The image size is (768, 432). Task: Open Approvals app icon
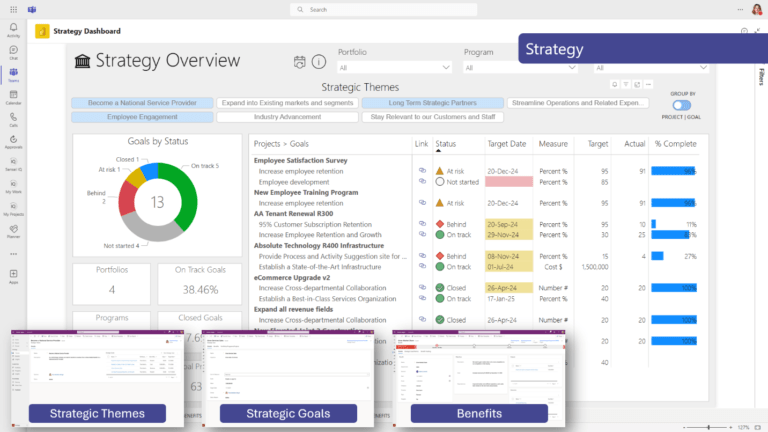pyautogui.click(x=13, y=142)
